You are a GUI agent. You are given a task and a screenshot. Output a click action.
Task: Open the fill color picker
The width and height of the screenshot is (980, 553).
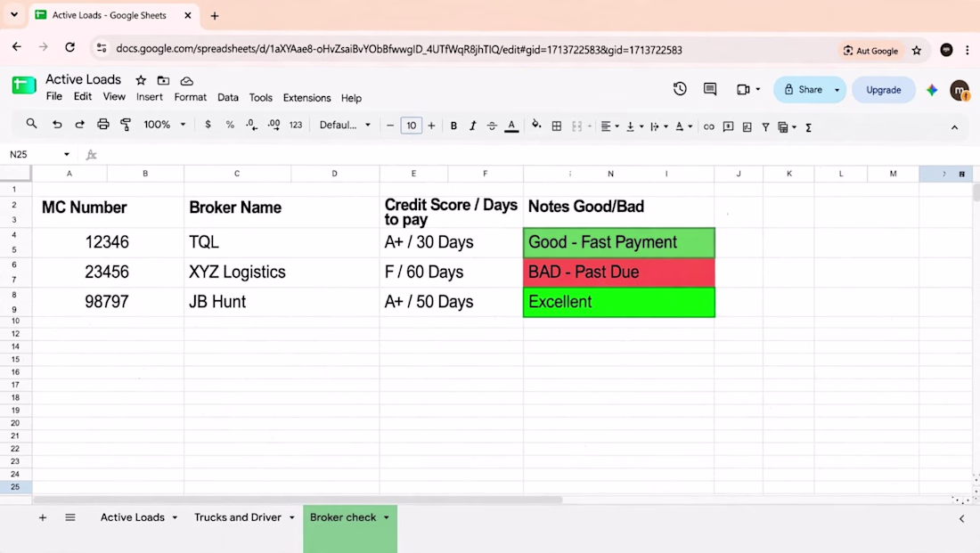[x=536, y=126]
